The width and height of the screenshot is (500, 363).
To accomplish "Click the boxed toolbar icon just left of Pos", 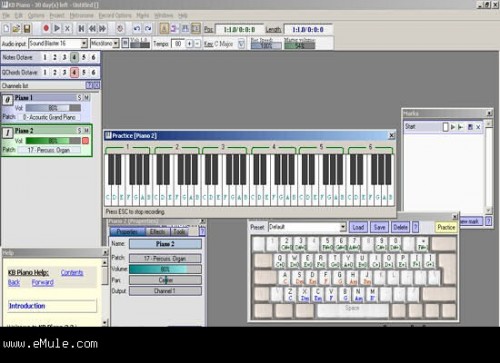I will tap(196, 29).
